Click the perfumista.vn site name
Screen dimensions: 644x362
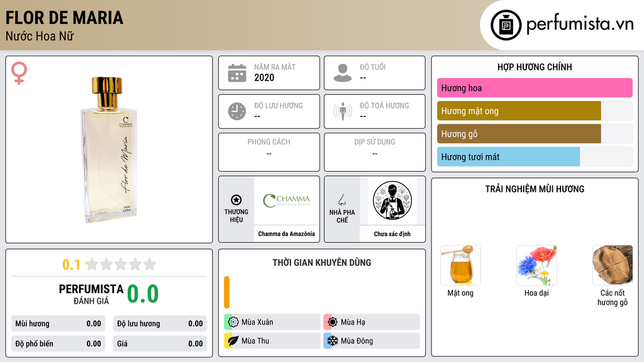580,25
